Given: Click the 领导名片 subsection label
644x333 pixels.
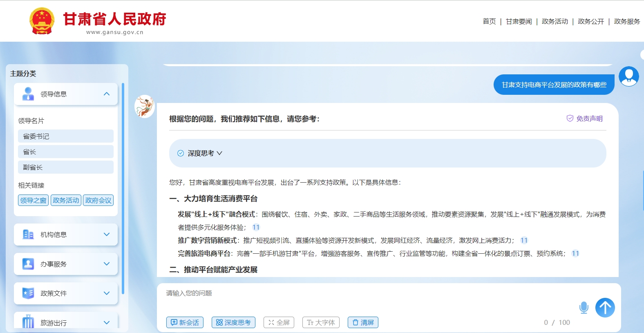Looking at the screenshot, I should click(x=31, y=121).
